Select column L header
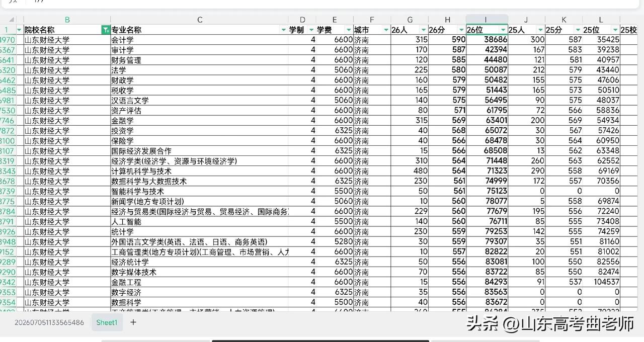Viewport: 644px width, 342px height. pyautogui.click(x=601, y=20)
